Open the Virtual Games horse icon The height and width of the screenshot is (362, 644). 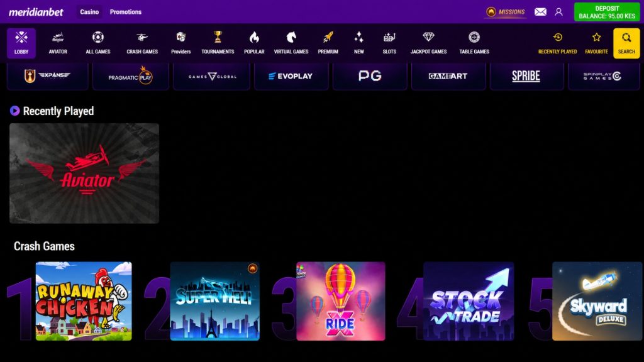(291, 37)
